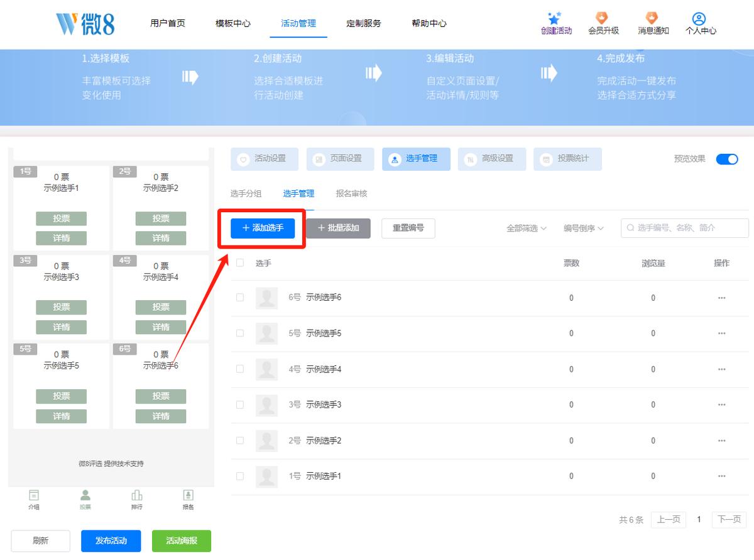The image size is (754, 560).
Task: Click 详情 button for 示例选手4 preview card
Action: coord(161,327)
